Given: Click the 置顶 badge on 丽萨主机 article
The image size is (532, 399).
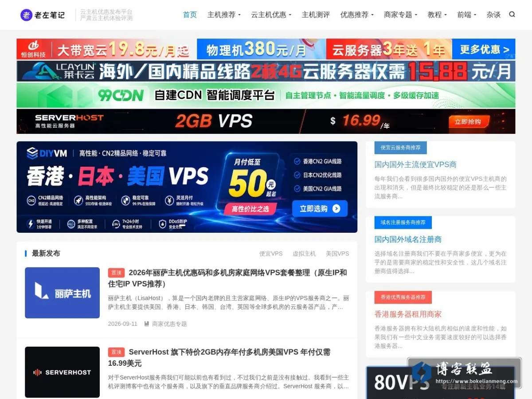Looking at the screenshot, I should tap(116, 273).
